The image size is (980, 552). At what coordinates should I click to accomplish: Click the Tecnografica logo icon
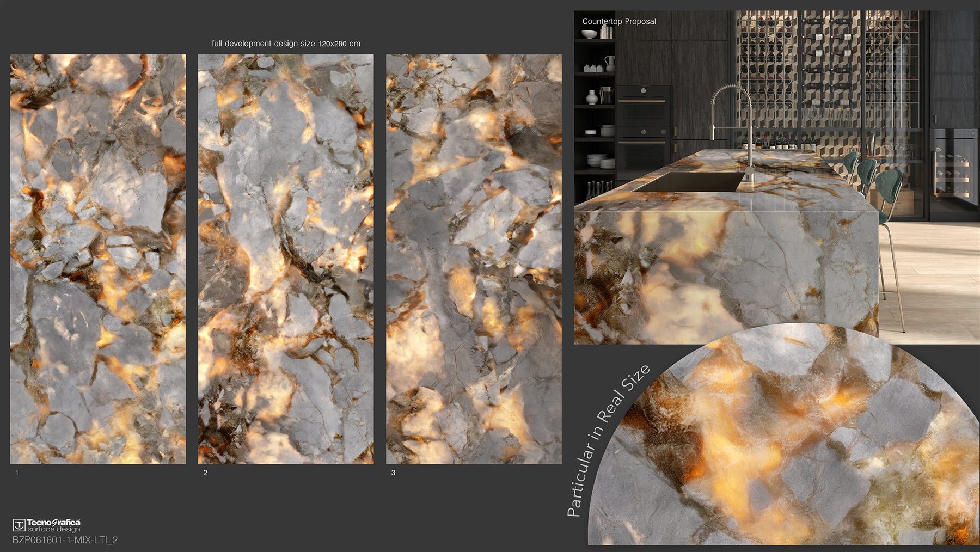click(19, 525)
